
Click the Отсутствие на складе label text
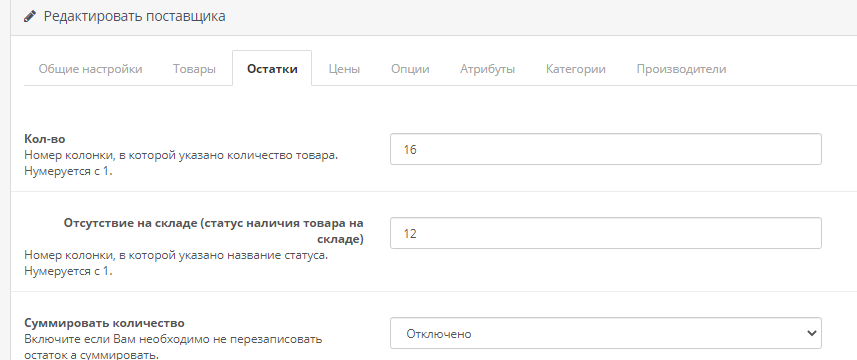point(214,231)
